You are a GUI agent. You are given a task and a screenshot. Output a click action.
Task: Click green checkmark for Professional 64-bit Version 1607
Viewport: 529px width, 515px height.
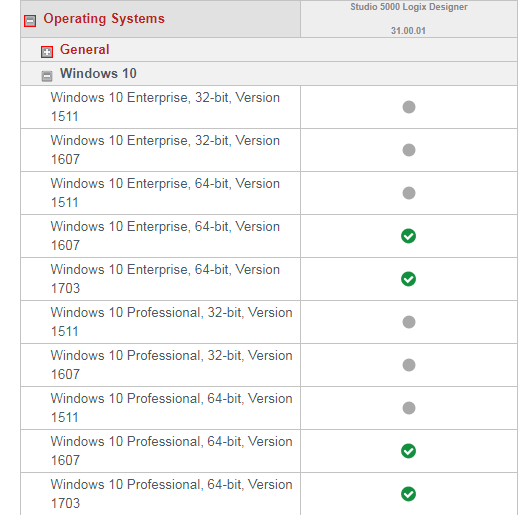tap(408, 451)
